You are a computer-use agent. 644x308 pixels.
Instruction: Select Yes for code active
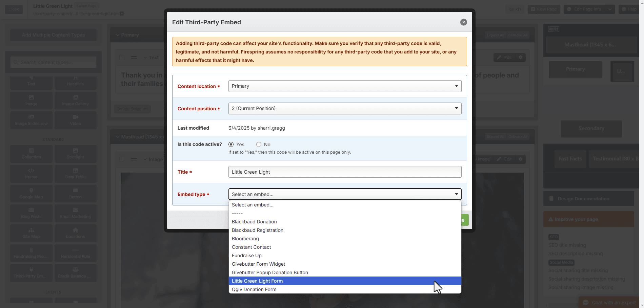(x=231, y=145)
